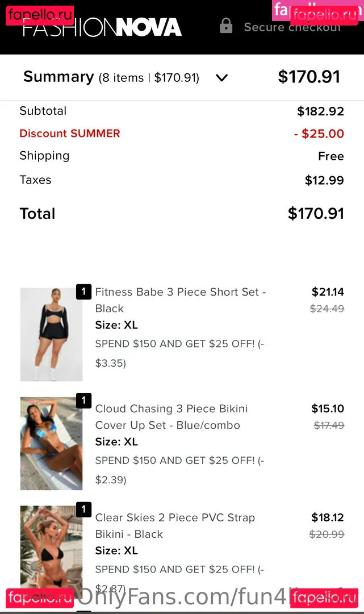Click the Secure checkout text
364x614 pixels.
tap(292, 27)
